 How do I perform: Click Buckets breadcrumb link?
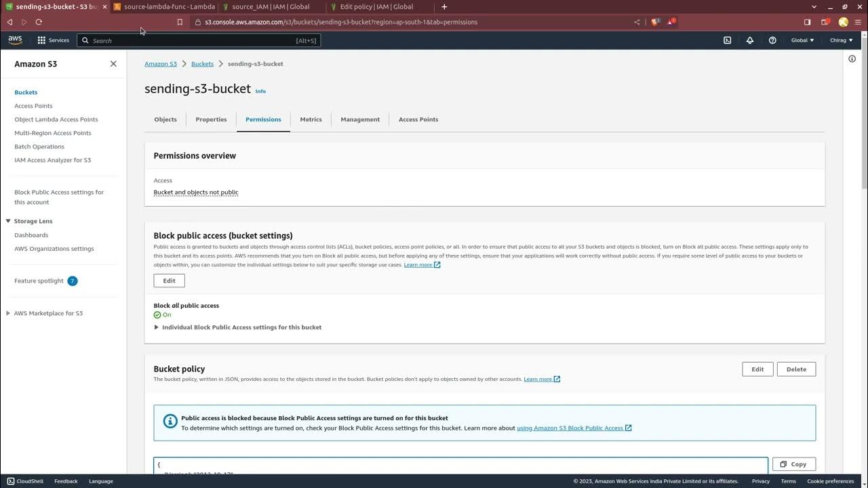coord(202,64)
